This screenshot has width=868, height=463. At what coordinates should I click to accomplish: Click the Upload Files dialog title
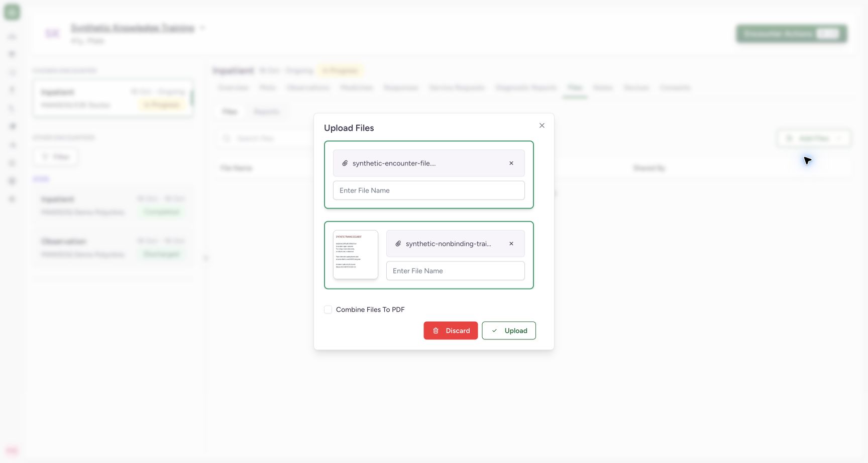tap(349, 128)
